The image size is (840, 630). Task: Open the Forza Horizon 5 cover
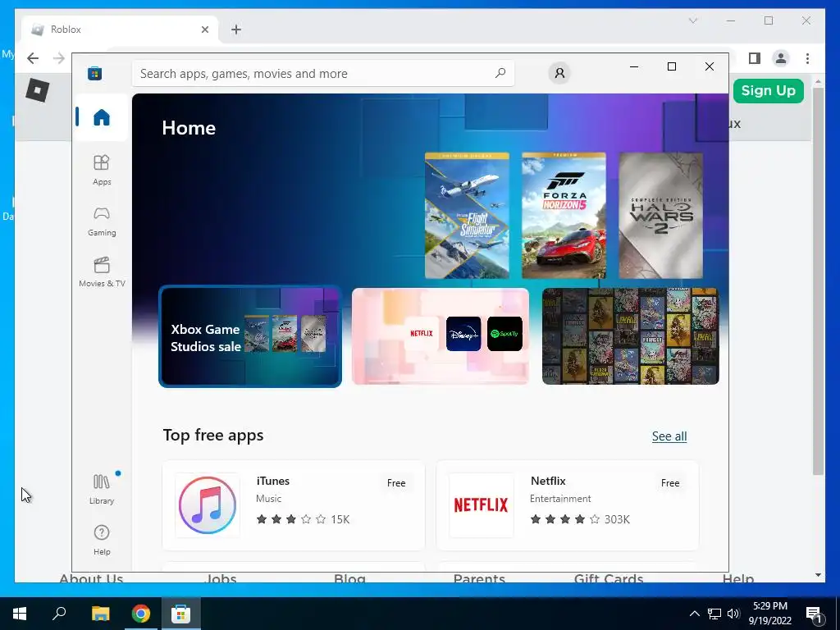click(x=564, y=216)
